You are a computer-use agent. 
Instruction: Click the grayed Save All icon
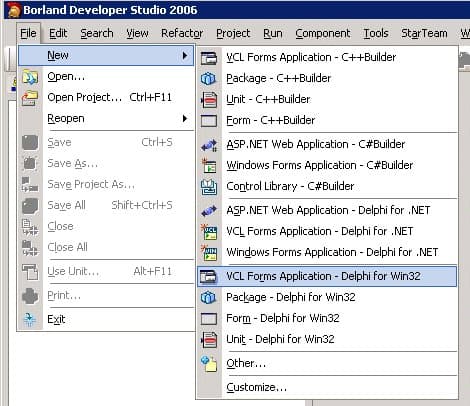click(x=30, y=205)
